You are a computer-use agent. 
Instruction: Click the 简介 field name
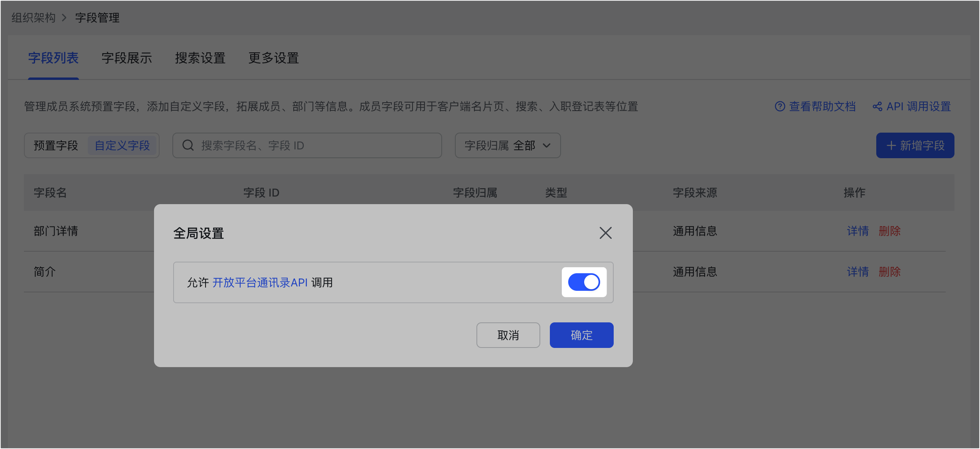[45, 272]
